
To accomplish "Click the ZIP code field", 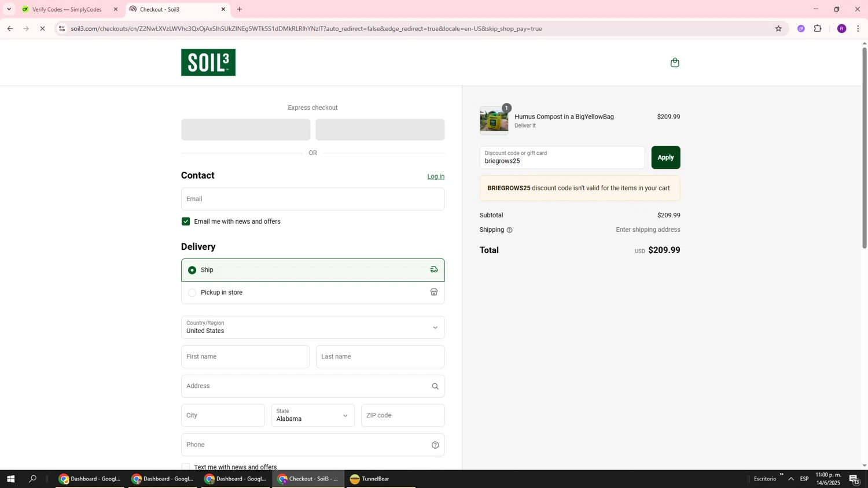I will coord(403,415).
